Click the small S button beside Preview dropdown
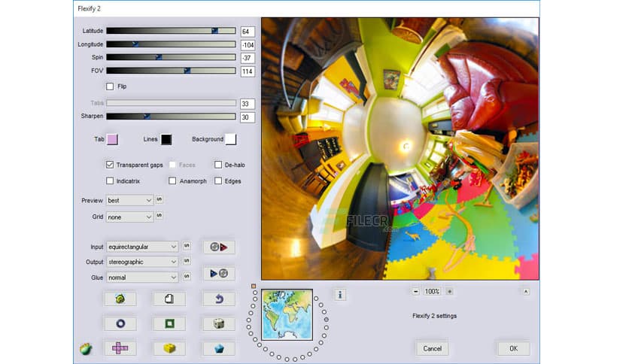Screen dimensions: 629x364 point(160,199)
